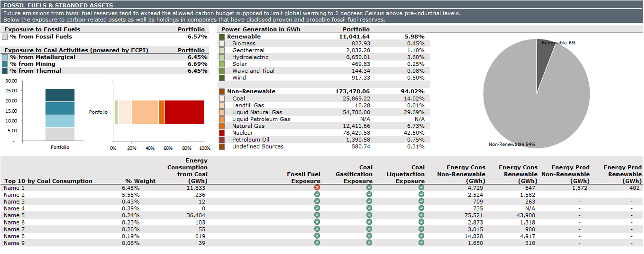Click the red X icon for Name 1
644x254 pixels.
(317, 188)
